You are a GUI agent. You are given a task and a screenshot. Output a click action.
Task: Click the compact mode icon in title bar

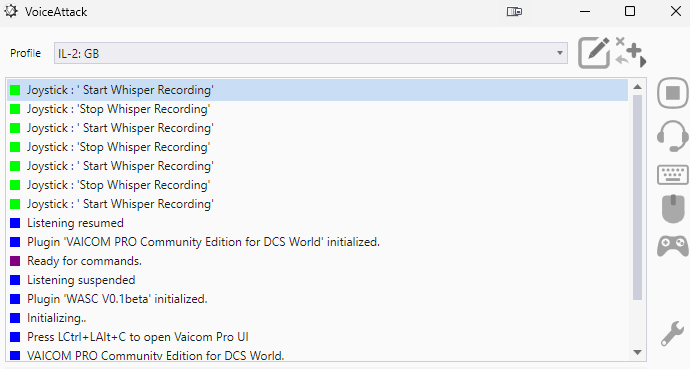point(514,11)
